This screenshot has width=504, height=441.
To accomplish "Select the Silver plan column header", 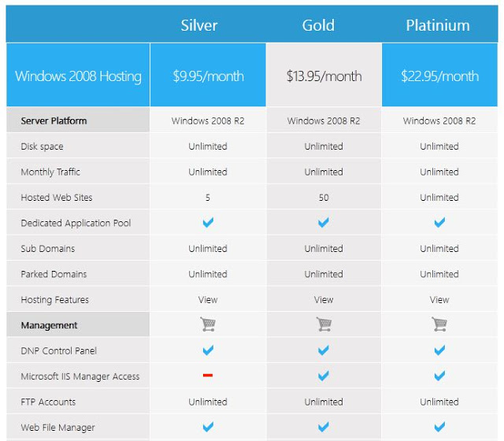I will (199, 25).
